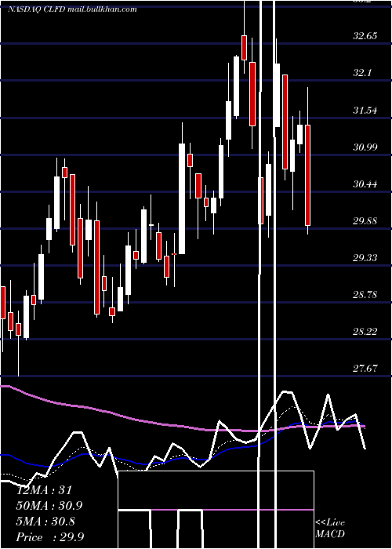Click the Price : 29.9 legend value
The height and width of the screenshot is (549, 392).
point(50,537)
